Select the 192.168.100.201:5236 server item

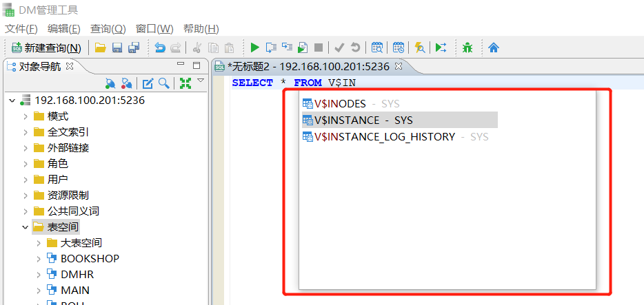90,101
